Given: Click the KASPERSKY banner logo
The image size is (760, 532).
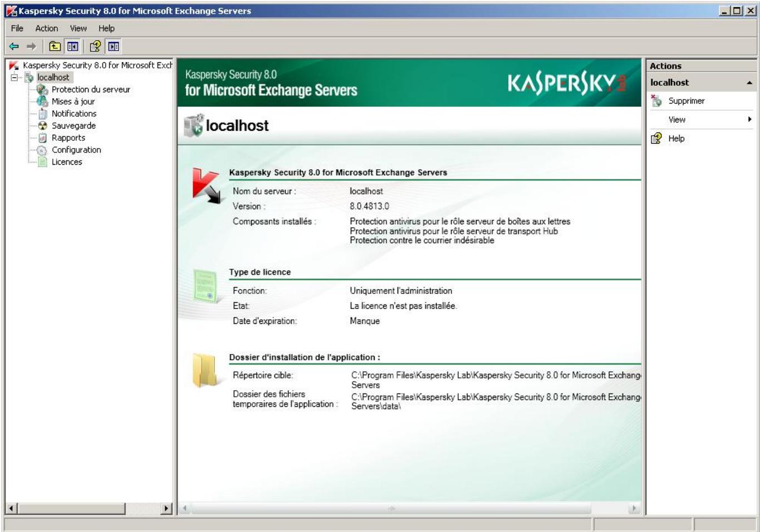Looking at the screenshot, I should [567, 83].
